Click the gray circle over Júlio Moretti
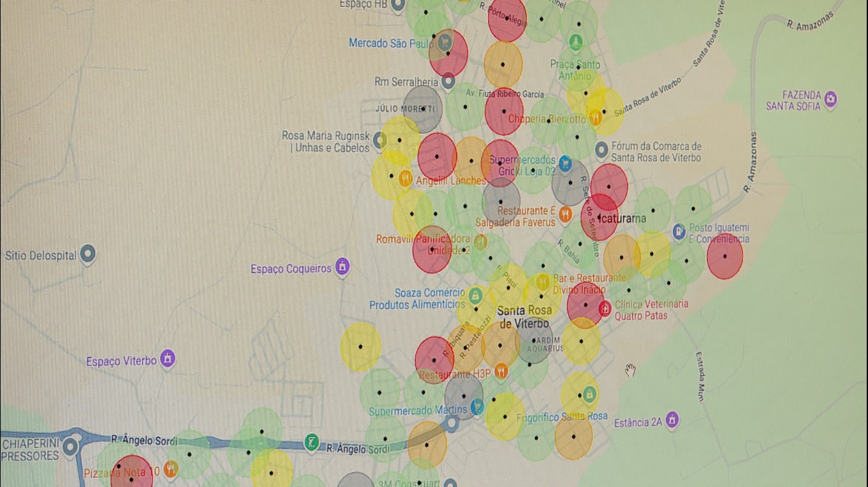 (423, 109)
